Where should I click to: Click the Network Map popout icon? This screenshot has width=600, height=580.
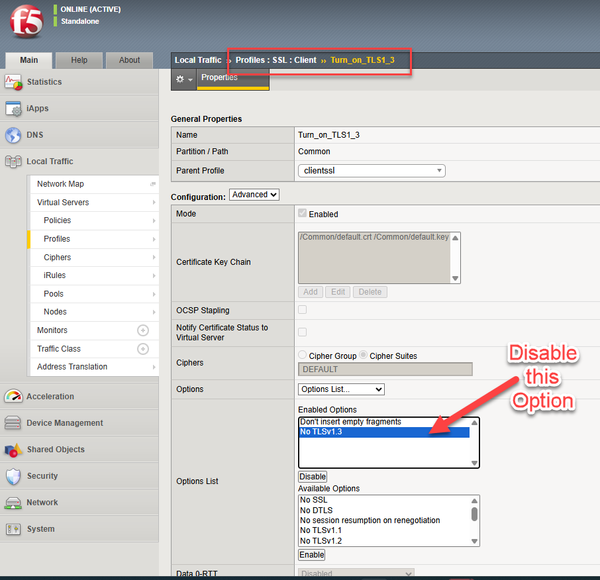(153, 184)
